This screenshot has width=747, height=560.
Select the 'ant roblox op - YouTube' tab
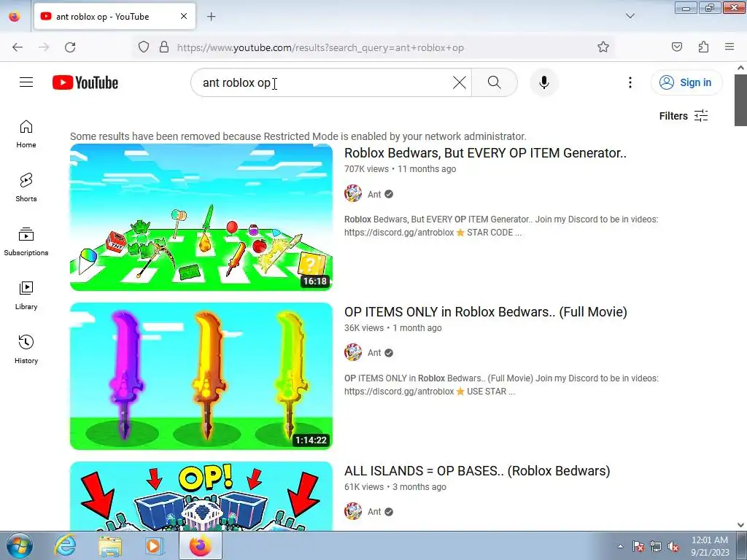pos(115,16)
